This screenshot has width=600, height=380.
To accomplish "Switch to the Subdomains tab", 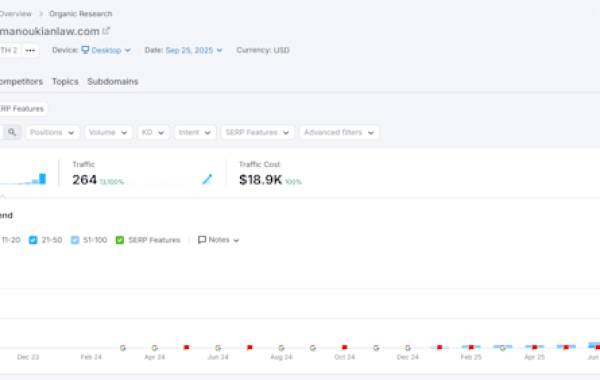I will coord(113,82).
